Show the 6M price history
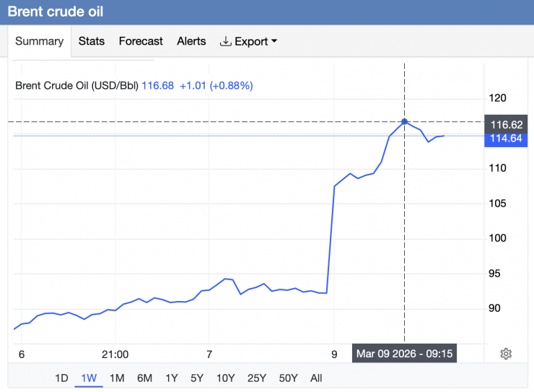 (144, 378)
